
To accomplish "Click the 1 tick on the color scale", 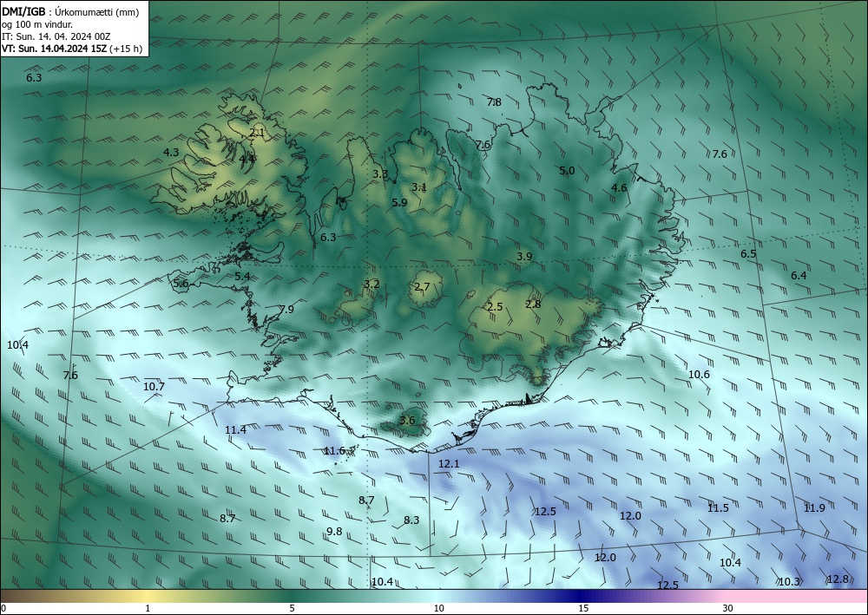I will point(148,609).
